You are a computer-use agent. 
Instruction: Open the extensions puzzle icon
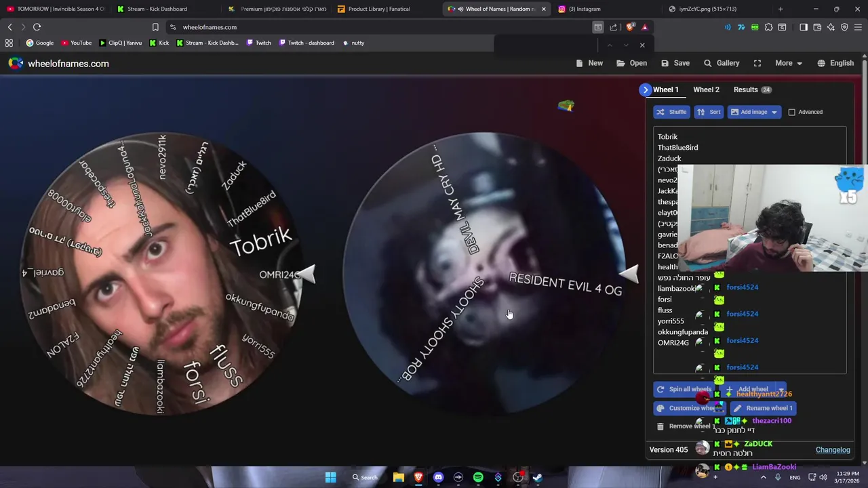[768, 27]
